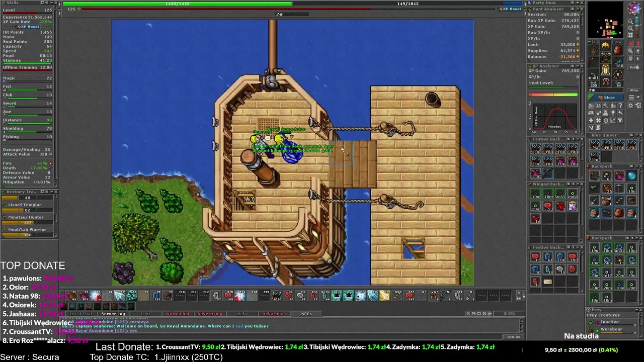Click the blue sphere item in Backpack
The image size is (644, 362).
[632, 175]
